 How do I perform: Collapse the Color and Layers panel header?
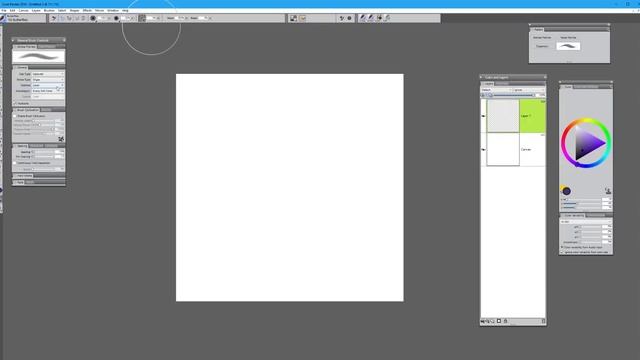pos(482,77)
